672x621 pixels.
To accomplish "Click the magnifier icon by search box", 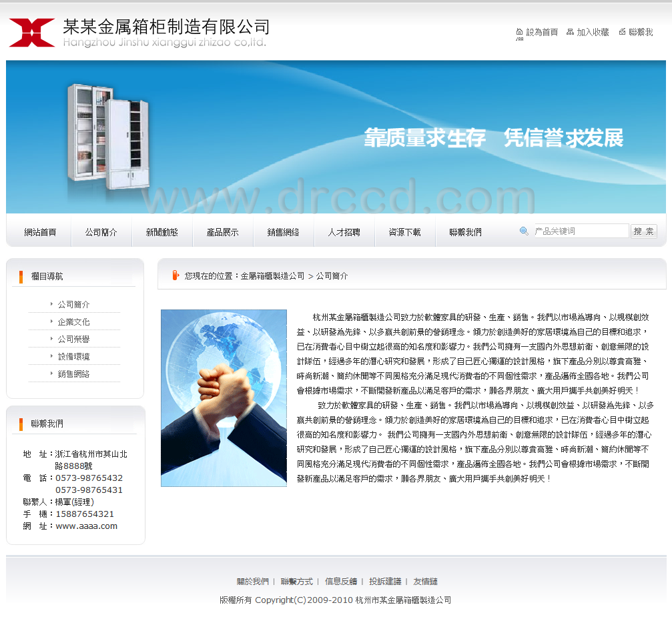I will point(524,231).
